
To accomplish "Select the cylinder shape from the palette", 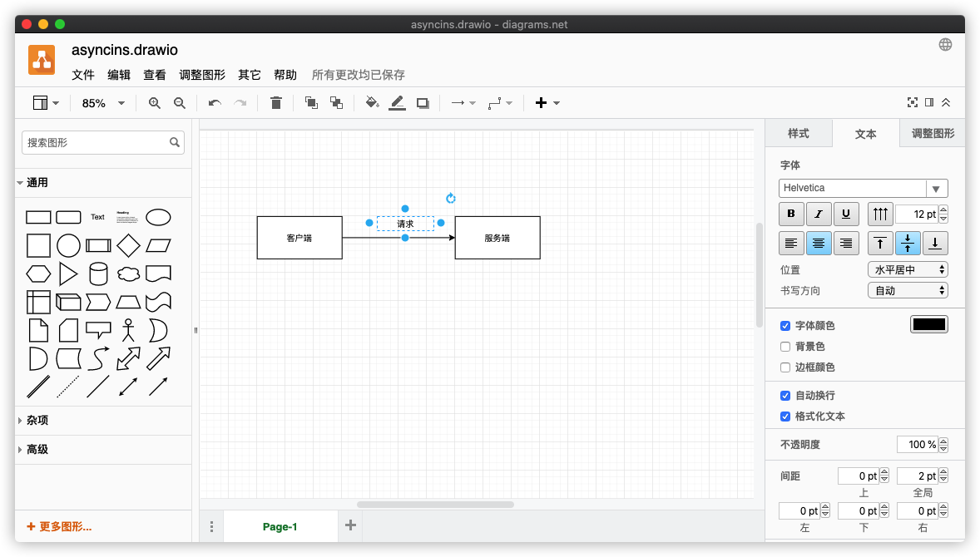I will pyautogui.click(x=98, y=274).
